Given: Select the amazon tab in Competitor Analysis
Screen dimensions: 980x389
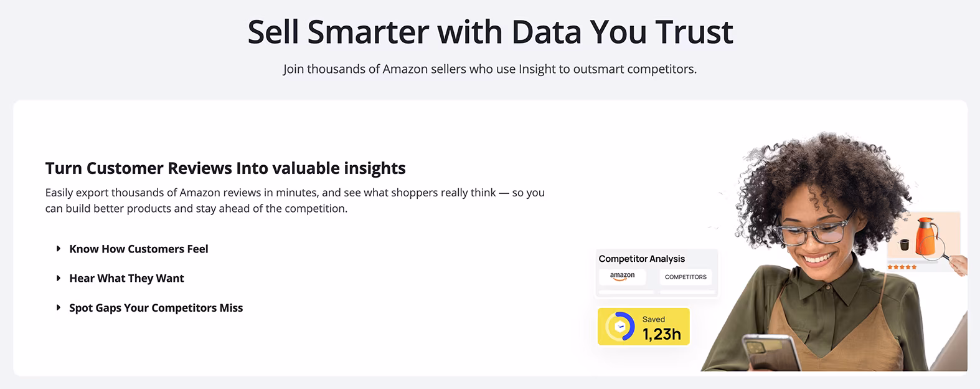Looking at the screenshot, I should click(x=623, y=276).
